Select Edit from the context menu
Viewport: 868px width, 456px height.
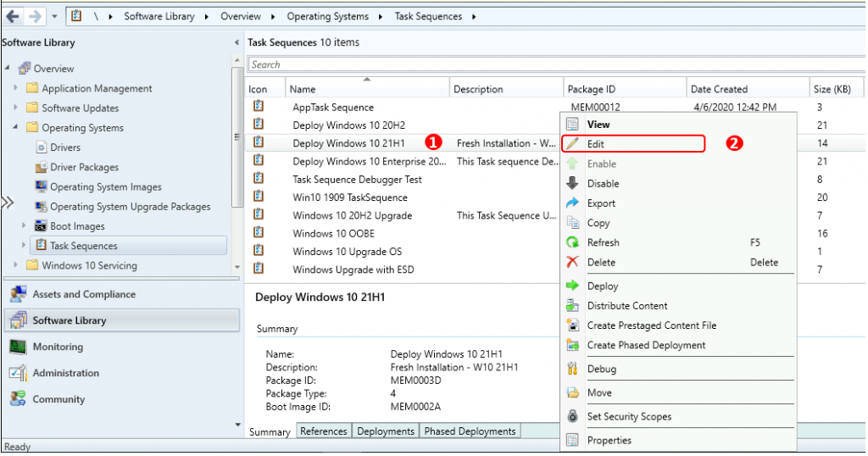[633, 144]
